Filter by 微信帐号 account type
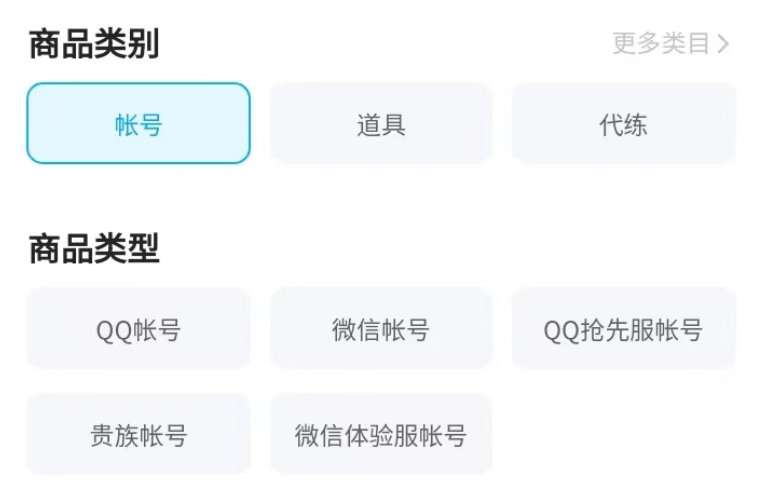The width and height of the screenshot is (767, 491). click(x=381, y=329)
